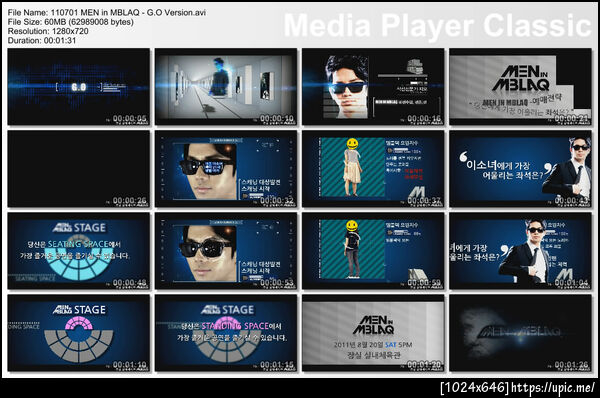Select the black thumbnail at 00:00:26
The width and height of the screenshot is (600, 398).
pyautogui.click(x=79, y=169)
